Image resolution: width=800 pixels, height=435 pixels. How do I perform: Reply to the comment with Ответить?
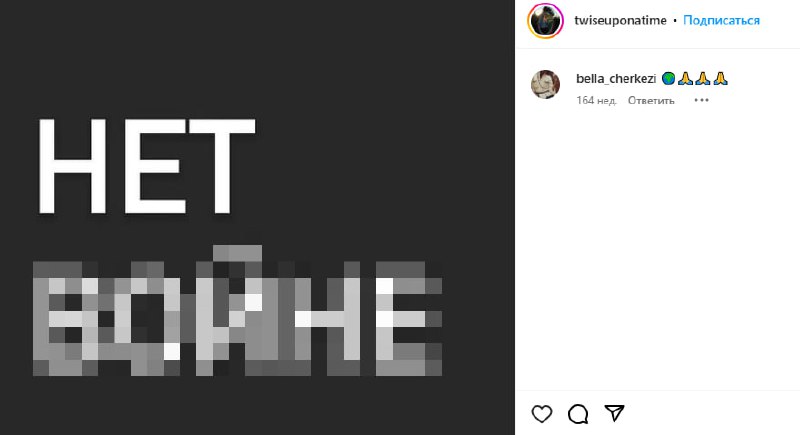(x=651, y=100)
